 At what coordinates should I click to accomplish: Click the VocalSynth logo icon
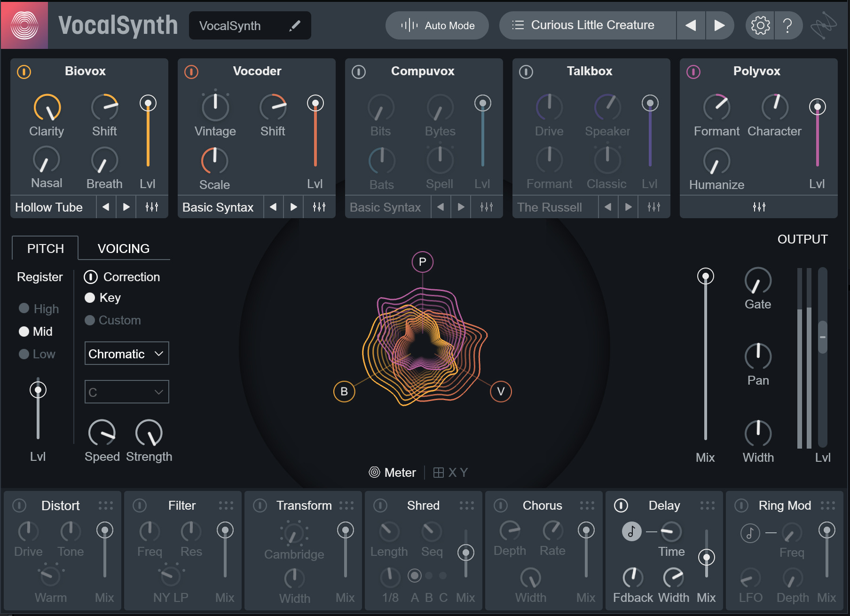24,25
